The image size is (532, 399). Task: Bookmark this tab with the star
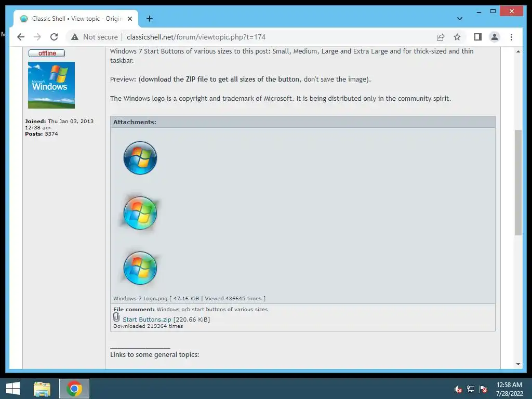[x=457, y=37]
